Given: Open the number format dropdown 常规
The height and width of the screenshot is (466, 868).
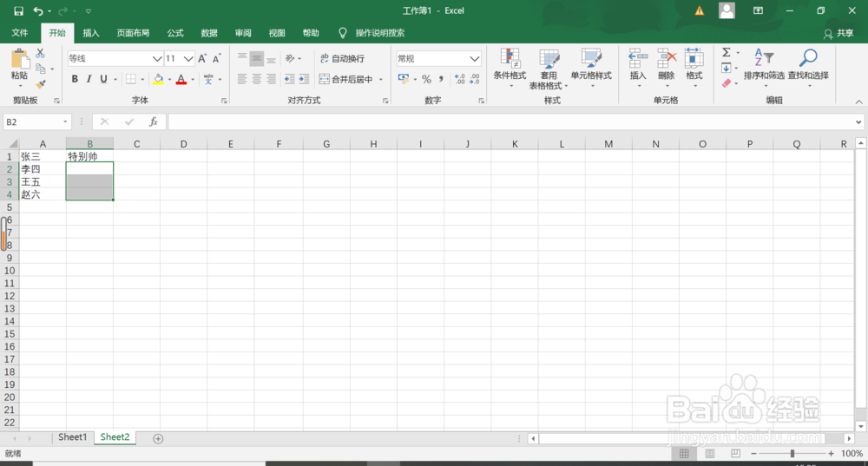Looking at the screenshot, I should tap(475, 59).
